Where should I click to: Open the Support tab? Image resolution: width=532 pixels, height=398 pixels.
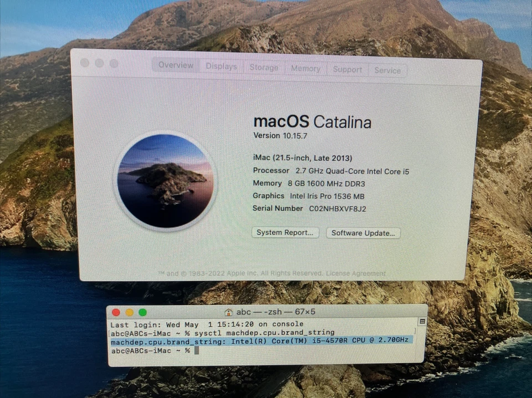click(x=347, y=70)
